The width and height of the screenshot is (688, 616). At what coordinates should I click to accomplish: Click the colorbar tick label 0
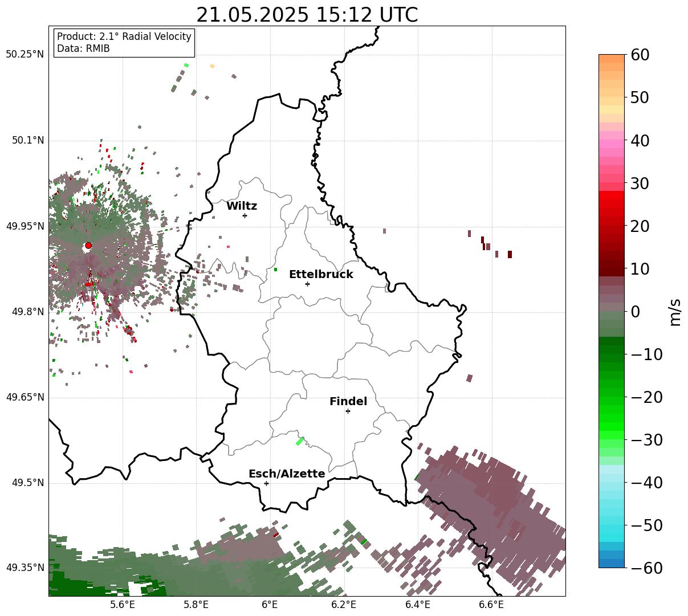point(635,311)
